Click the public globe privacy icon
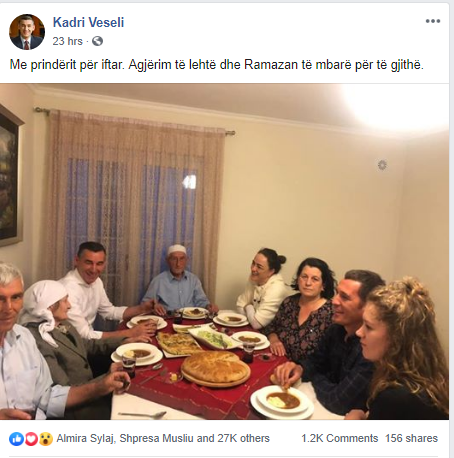The height and width of the screenshot is (458, 454). (97, 41)
